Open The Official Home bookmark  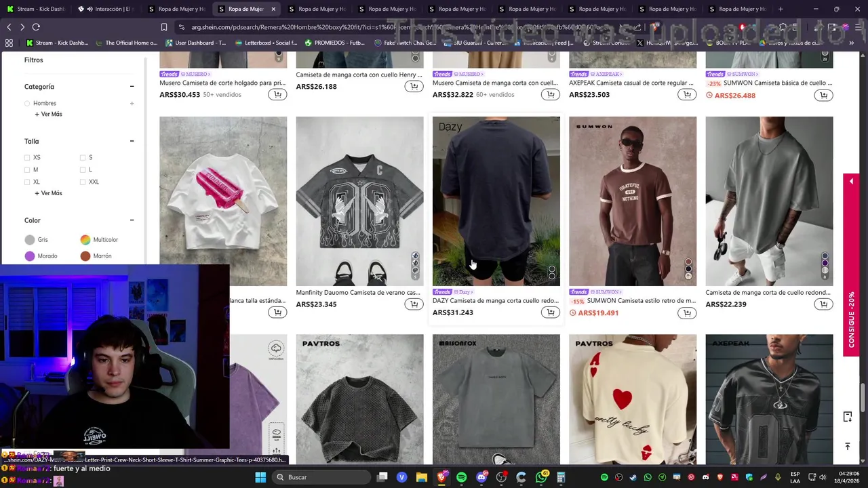126,43
